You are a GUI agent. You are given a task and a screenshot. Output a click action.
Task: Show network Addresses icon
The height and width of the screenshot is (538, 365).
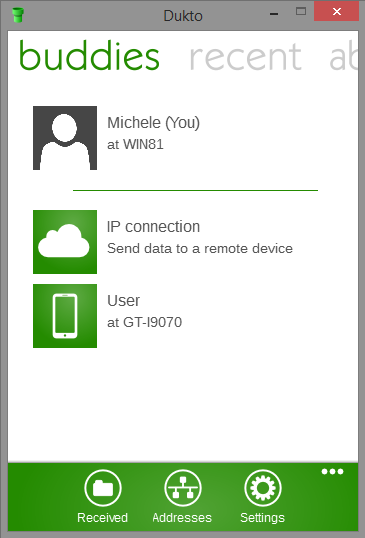(182, 488)
